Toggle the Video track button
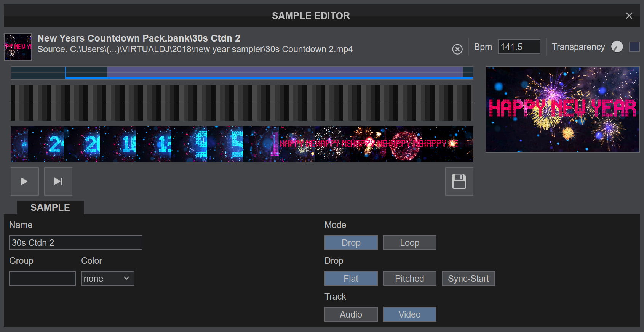644x332 pixels. coord(409,314)
